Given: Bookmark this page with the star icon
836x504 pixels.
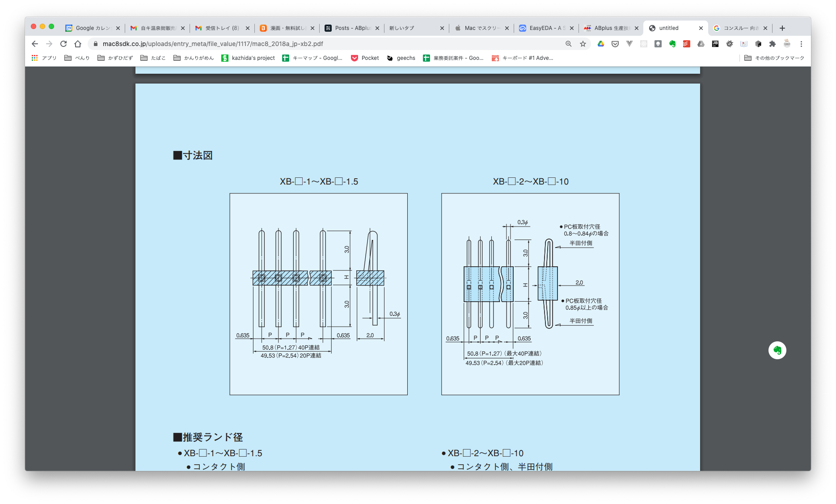Looking at the screenshot, I should tap(583, 44).
